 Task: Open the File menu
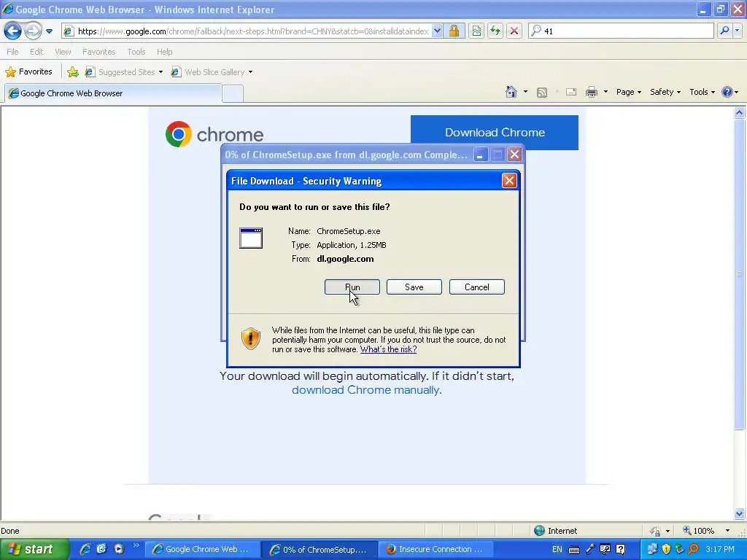click(12, 52)
